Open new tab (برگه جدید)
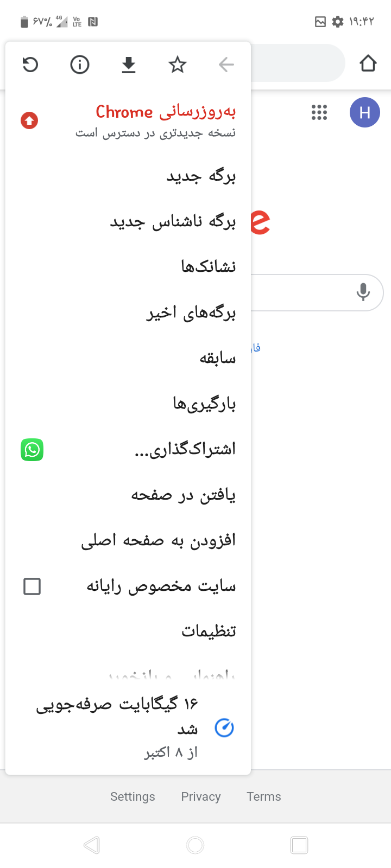 (x=201, y=176)
